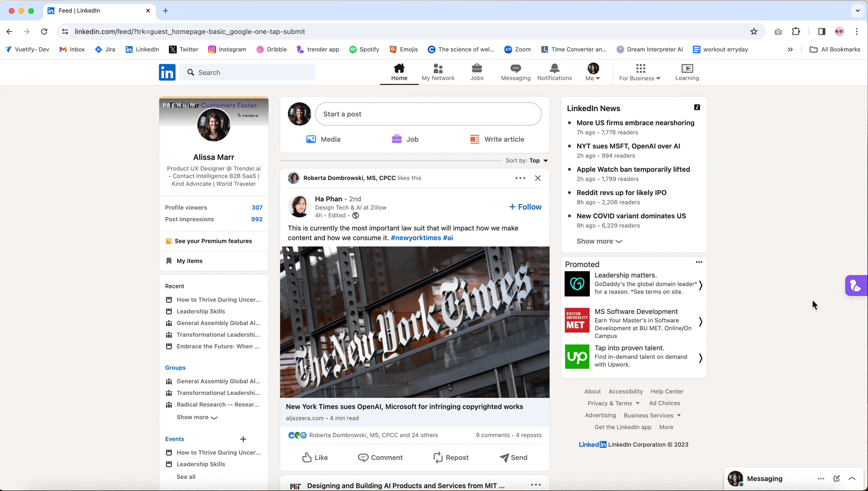868x491 pixels.
Task: Expand the Messaging overlay chevron
Action: (852, 478)
